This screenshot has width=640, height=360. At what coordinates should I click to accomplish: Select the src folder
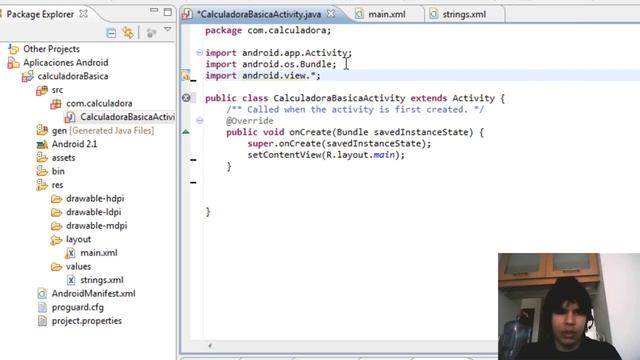(57, 90)
